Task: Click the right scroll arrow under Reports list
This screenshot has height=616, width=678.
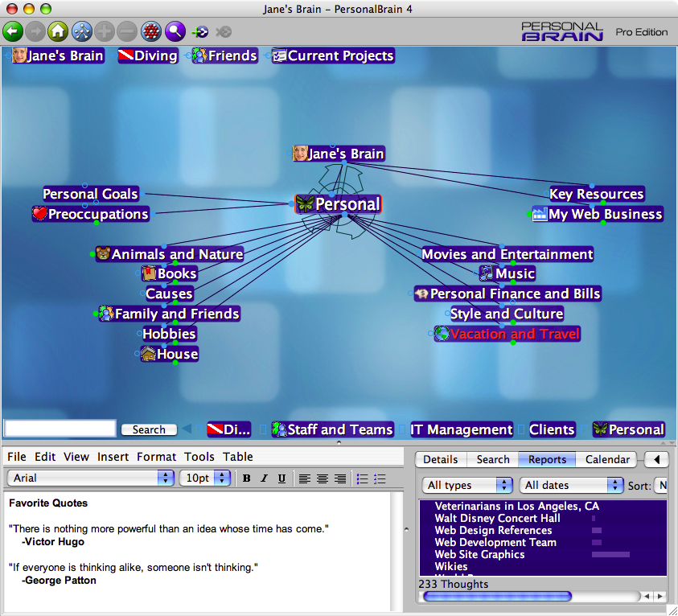Action: pyautogui.click(x=660, y=597)
